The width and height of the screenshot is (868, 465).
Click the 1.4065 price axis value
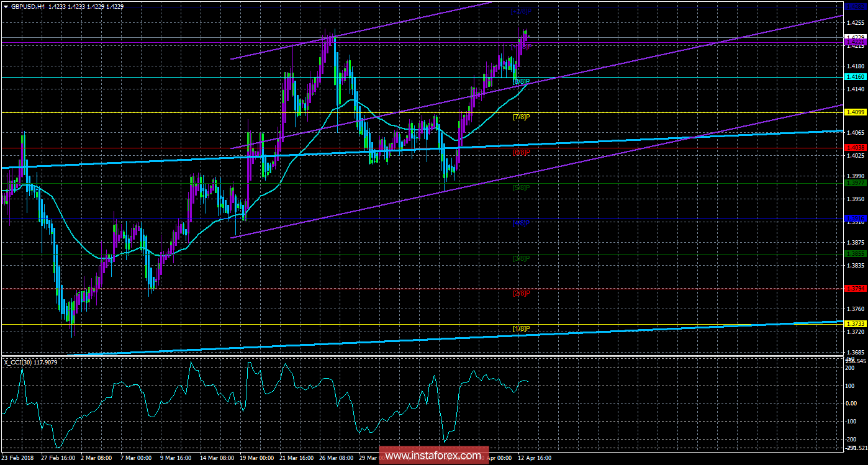pos(855,132)
